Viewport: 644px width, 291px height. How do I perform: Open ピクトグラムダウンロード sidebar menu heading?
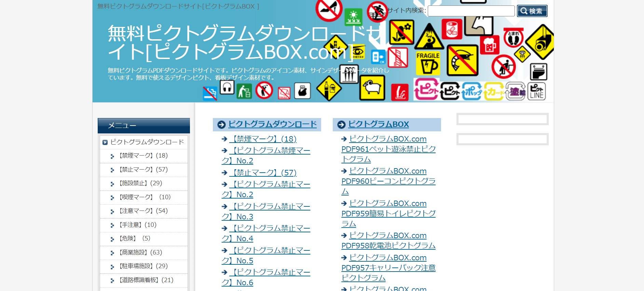coord(144,142)
